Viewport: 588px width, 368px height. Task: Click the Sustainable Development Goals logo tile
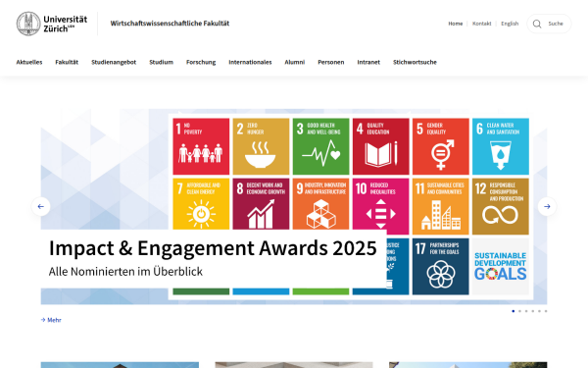[x=501, y=267]
